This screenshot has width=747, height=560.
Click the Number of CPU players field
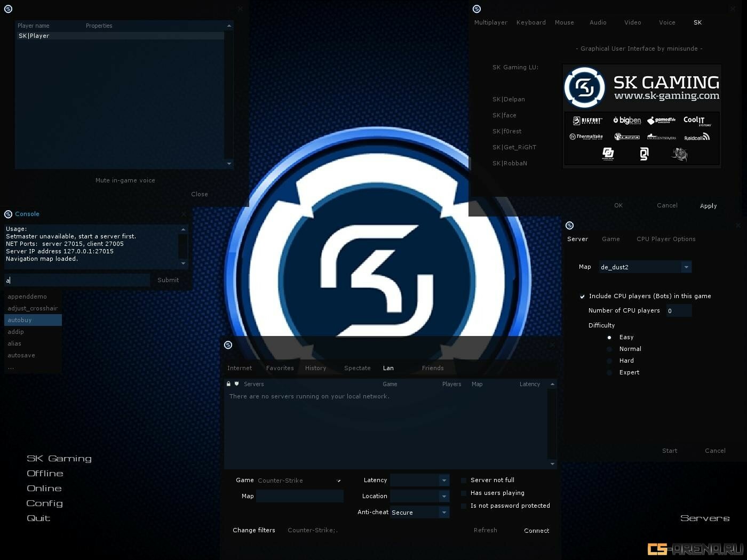(679, 311)
